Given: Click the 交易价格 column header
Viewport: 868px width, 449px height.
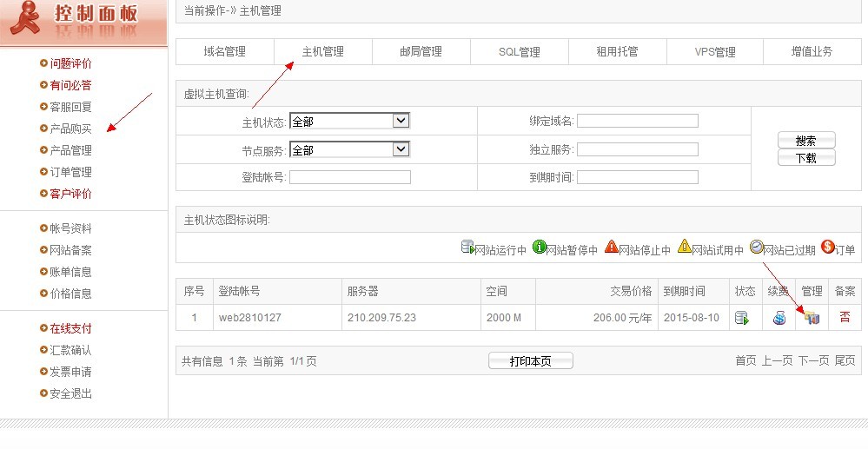Looking at the screenshot, I should [631, 291].
